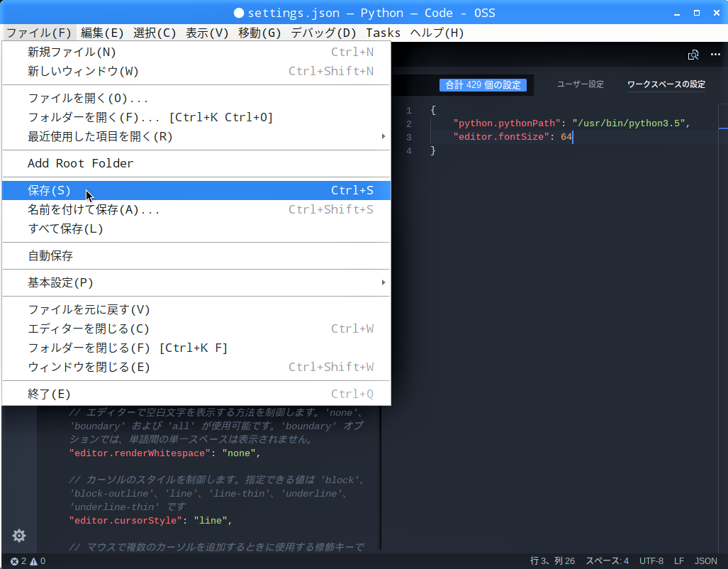Screen dimensions: 728x569
Task: Click the "/usr/bin/python3.5" value in editor
Action: (629, 123)
